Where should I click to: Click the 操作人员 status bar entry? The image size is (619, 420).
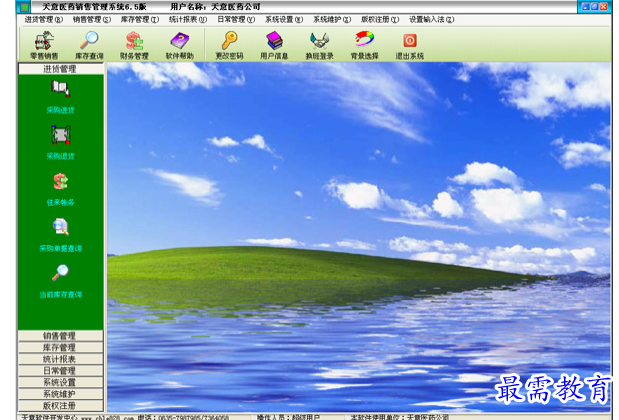pos(289,417)
